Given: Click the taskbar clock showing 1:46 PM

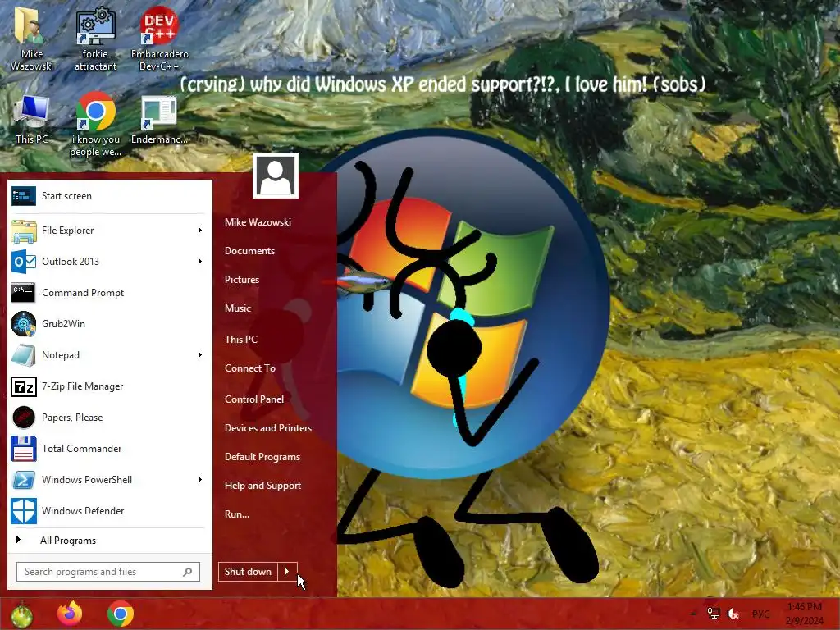Looking at the screenshot, I should 805,614.
